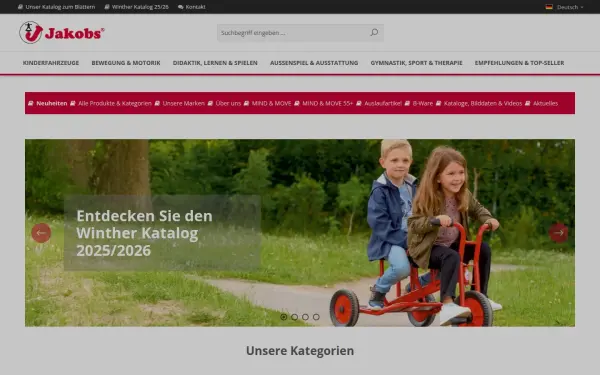600x375 pixels.
Task: Click Kataloge, Bilddaten & Videos link
Action: 483,103
